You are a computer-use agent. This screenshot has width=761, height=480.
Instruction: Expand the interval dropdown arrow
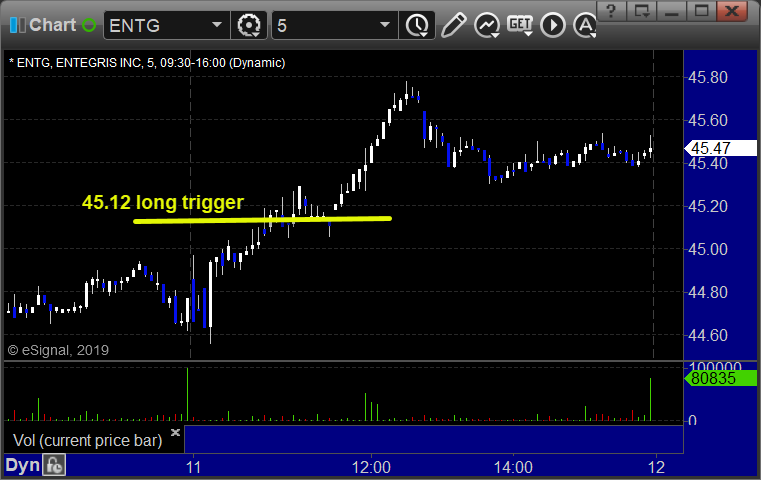(385, 25)
